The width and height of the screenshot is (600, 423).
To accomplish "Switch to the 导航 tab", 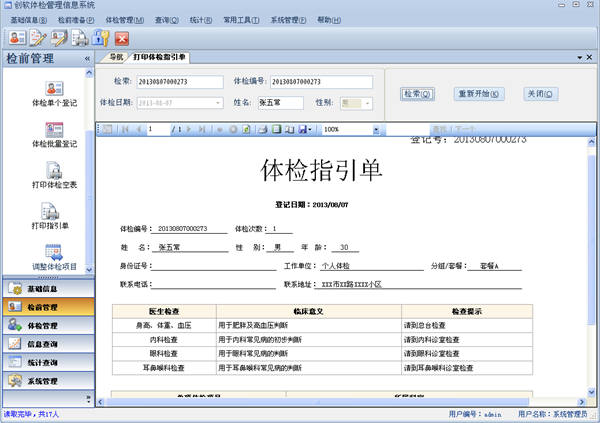I will (x=116, y=57).
